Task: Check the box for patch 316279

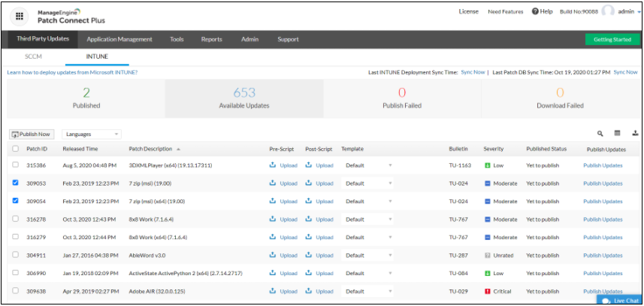Action: pos(15,237)
